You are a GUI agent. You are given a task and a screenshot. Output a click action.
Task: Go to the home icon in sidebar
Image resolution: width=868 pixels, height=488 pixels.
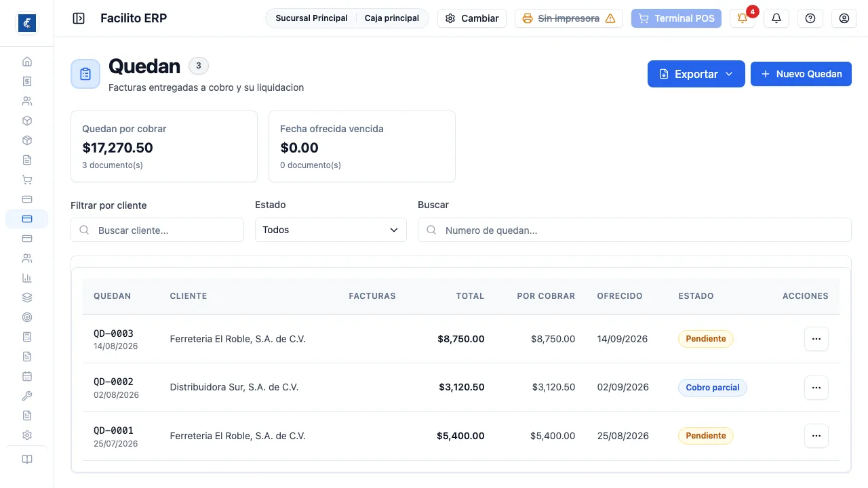pyautogui.click(x=27, y=62)
